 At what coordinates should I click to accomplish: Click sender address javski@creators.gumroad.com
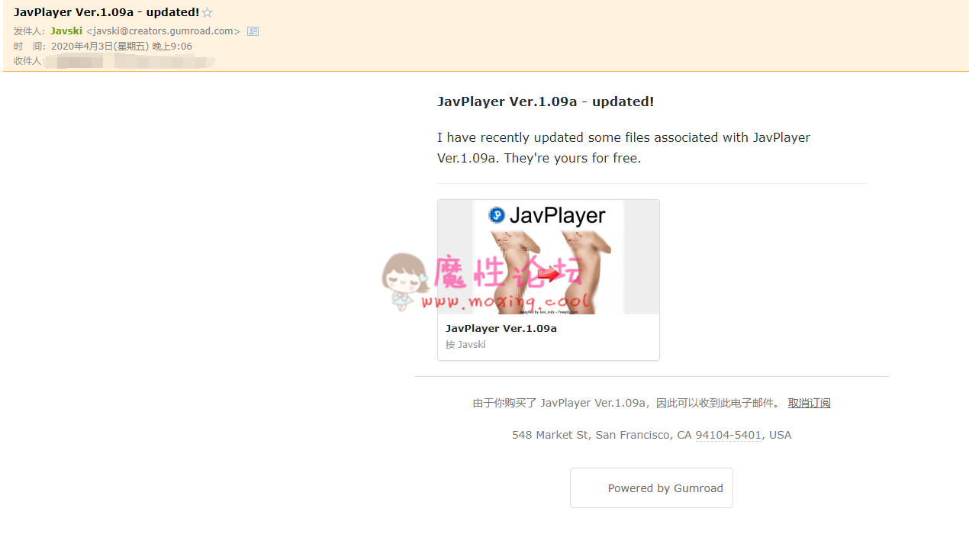[163, 31]
